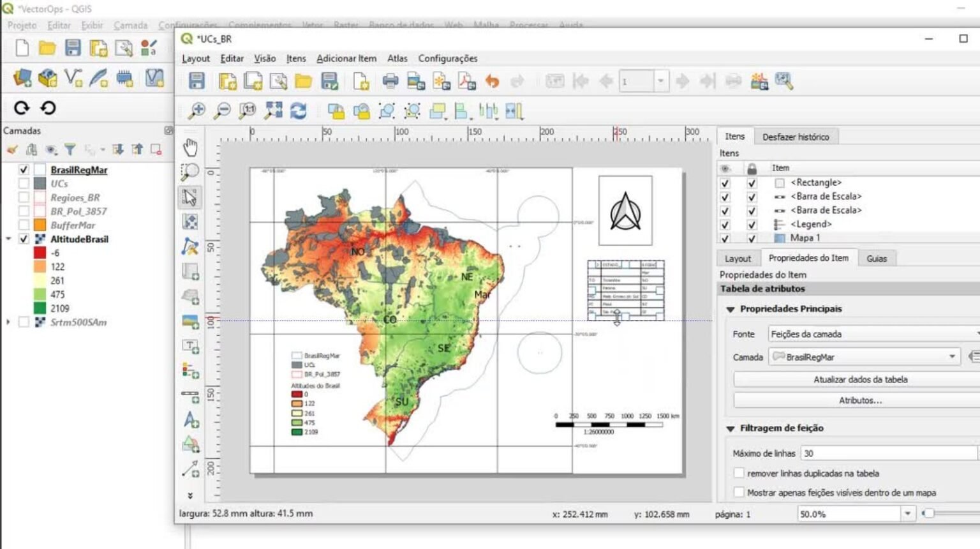Screen dimensions: 980x549
Task: Select the Edit Nodes tool
Action: pos(190,246)
